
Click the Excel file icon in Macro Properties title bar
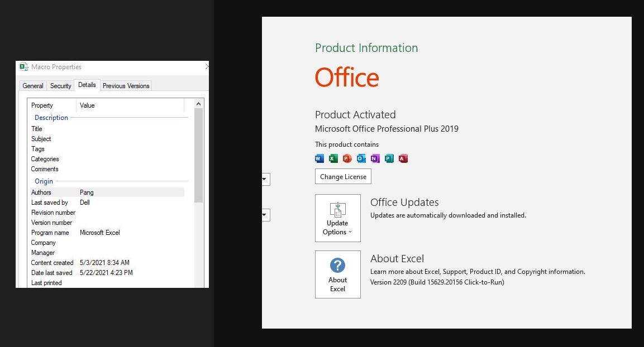tap(24, 67)
